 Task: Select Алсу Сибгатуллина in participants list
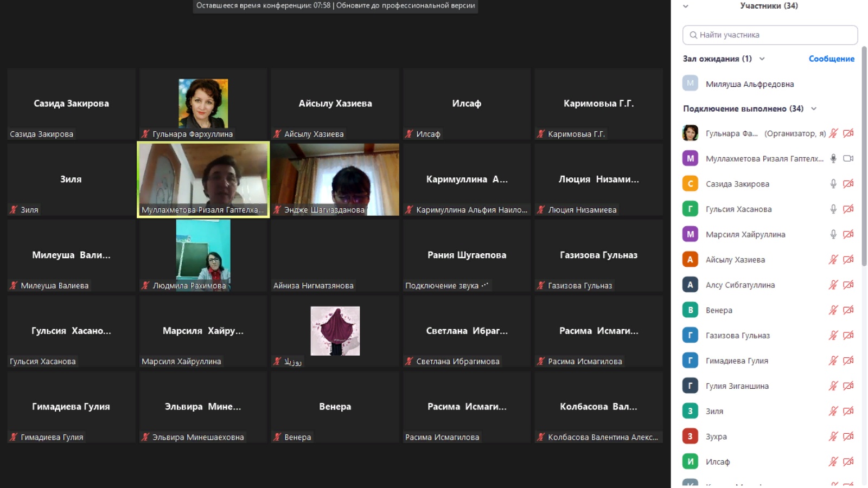tap(740, 285)
